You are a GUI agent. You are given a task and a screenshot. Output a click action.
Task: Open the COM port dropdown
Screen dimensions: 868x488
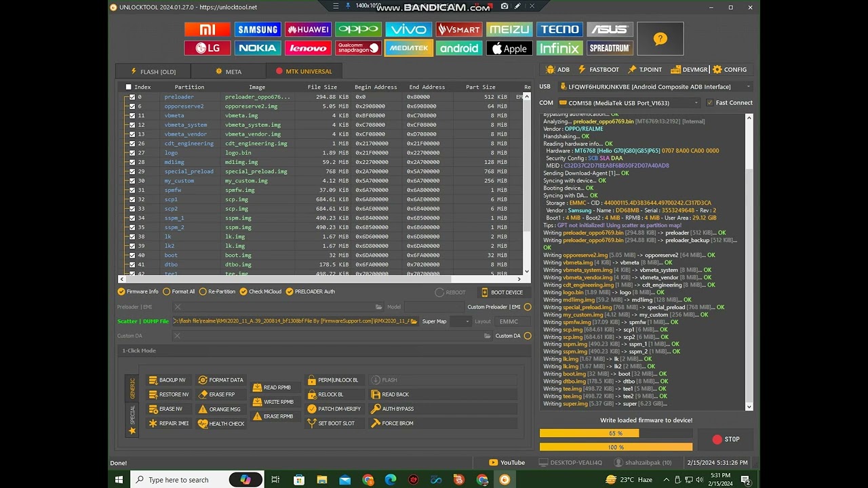click(x=629, y=103)
